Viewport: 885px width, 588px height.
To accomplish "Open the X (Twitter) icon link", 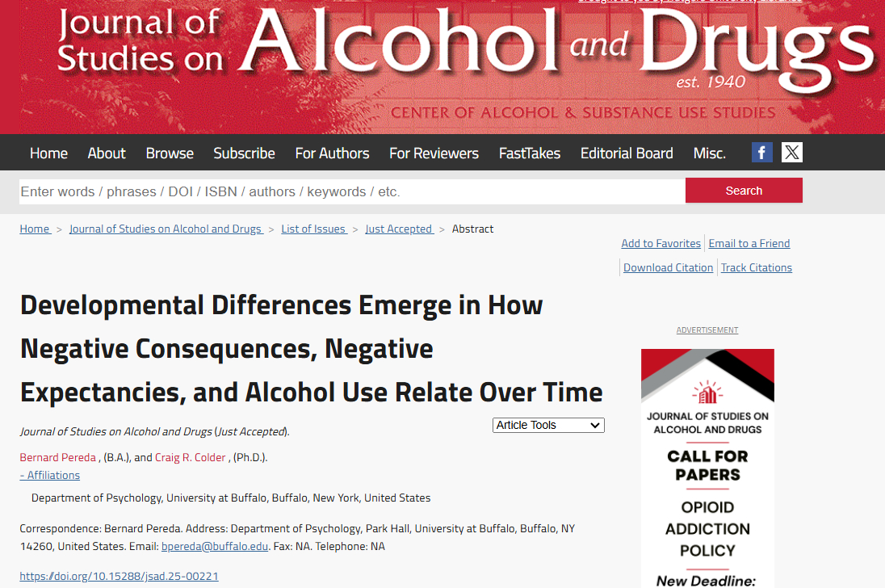I will coord(791,153).
